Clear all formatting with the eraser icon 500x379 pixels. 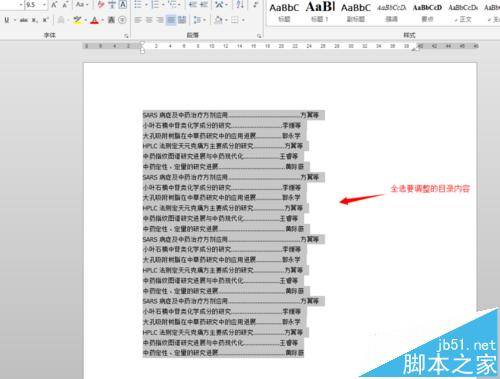point(101,5)
